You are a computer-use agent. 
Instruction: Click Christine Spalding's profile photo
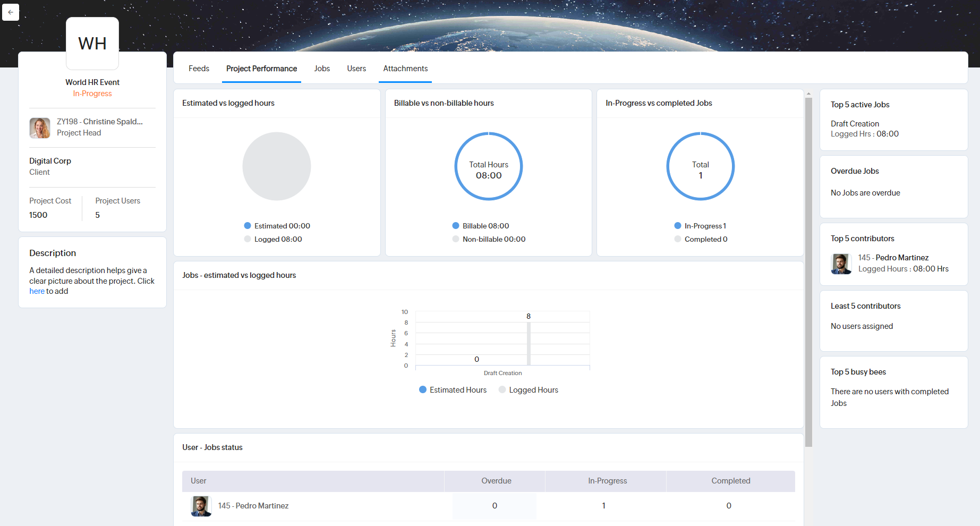coord(40,128)
